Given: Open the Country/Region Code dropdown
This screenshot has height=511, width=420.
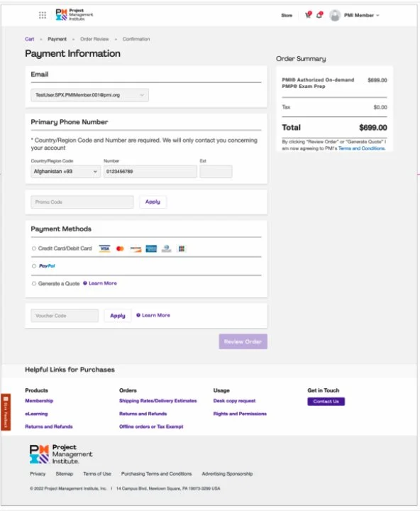Looking at the screenshot, I should (65, 172).
